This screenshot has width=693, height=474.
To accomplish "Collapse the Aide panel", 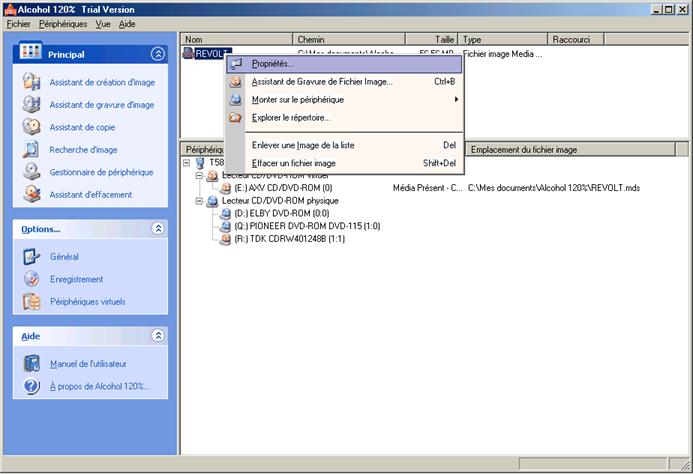I will [x=158, y=335].
